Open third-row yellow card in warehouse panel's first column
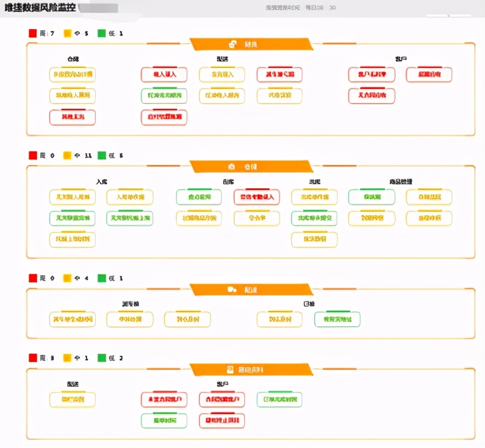This screenshot has height=448, width=485. point(72,239)
